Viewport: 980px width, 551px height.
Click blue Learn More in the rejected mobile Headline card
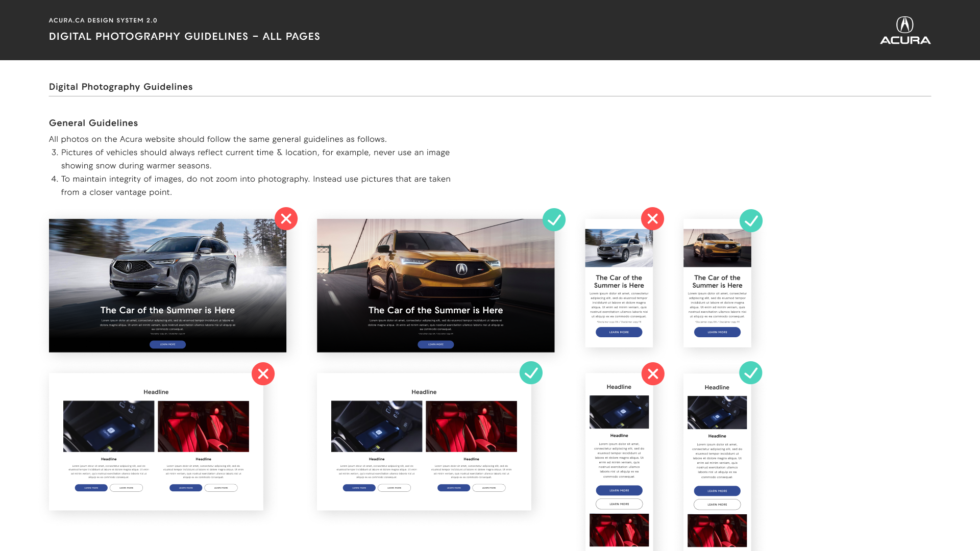pos(619,490)
